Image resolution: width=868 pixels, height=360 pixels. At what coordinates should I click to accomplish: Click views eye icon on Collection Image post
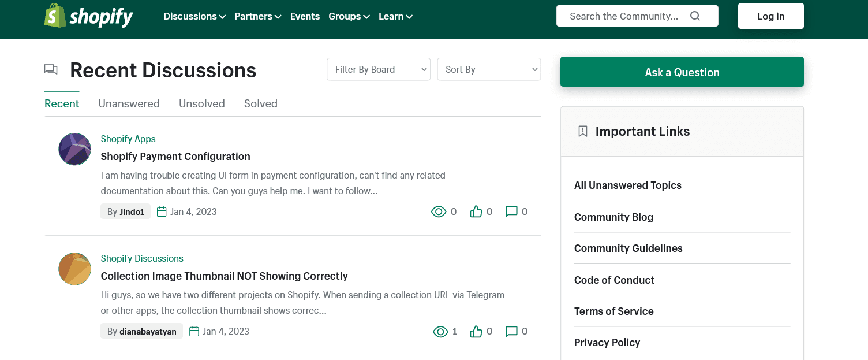440,332
